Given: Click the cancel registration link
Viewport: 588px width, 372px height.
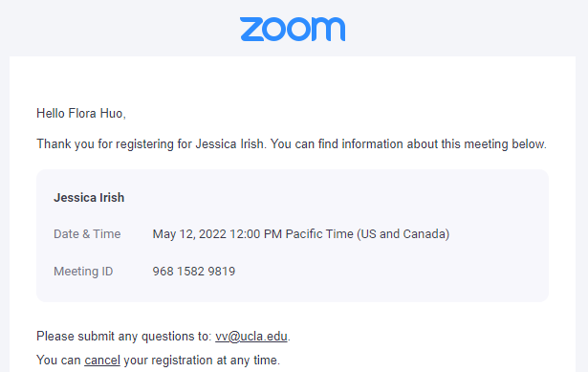Looking at the screenshot, I should (102, 360).
